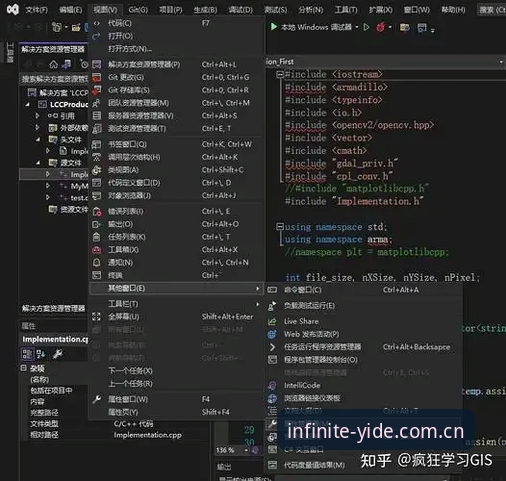Click the 搜索解决方案资源管理器 search field
Screen dimensions: 506x481
54,79
